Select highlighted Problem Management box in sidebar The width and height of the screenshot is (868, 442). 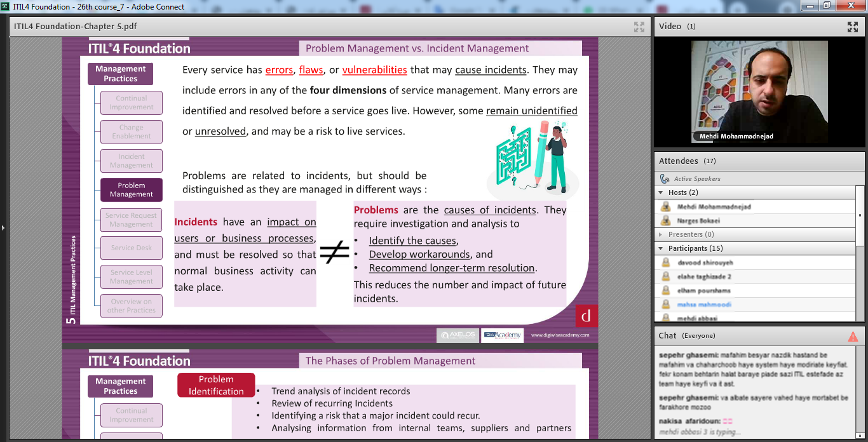pos(132,190)
